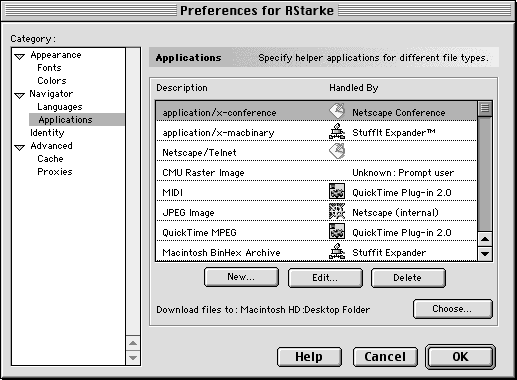This screenshot has height=380, width=517.
Task: Click the QuickTime icon in QuickTime MPEG row
Action: (x=337, y=231)
